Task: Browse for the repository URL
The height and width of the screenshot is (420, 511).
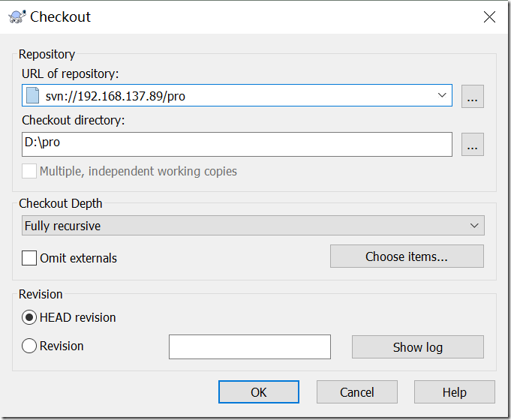Action: pyautogui.click(x=472, y=96)
